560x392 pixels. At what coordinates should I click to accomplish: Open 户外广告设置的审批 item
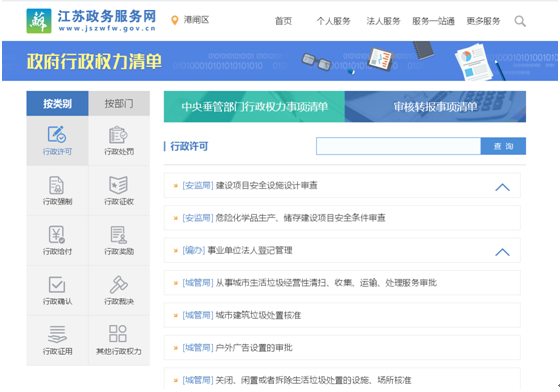click(254, 348)
